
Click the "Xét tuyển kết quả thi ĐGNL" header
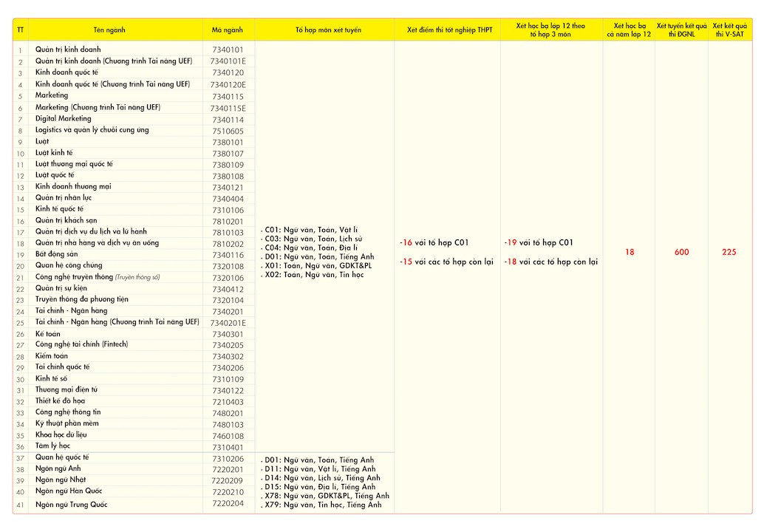pyautogui.click(x=681, y=30)
